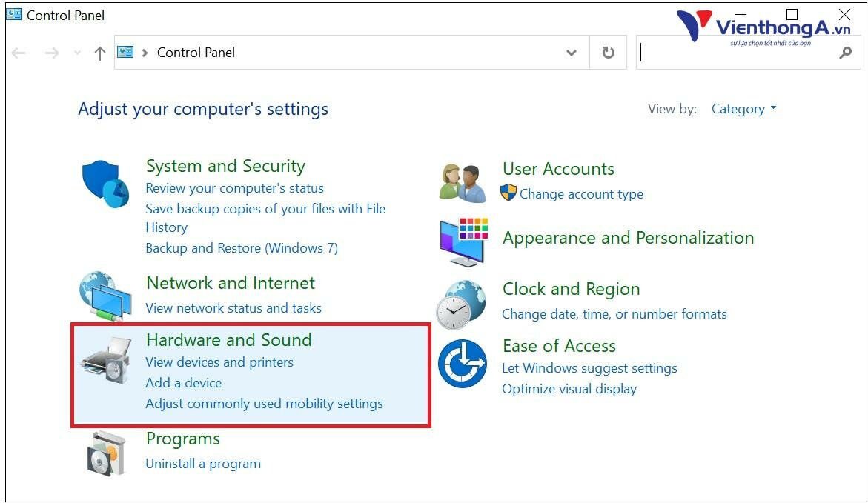Open the recent locations dropdown arrow
The image size is (868, 503).
[77, 53]
